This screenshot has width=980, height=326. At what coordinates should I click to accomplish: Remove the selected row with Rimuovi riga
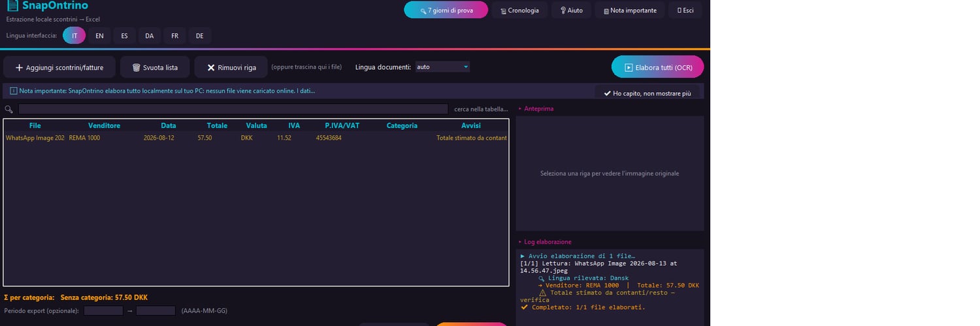[231, 67]
